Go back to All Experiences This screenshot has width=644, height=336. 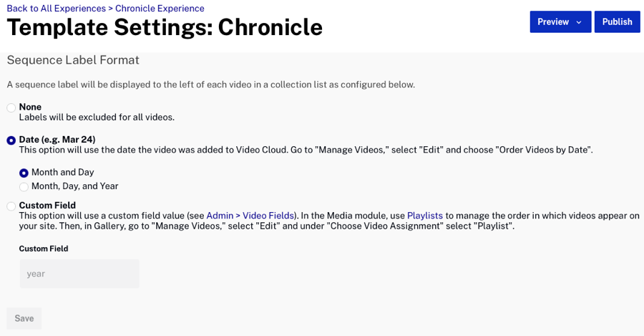(57, 8)
